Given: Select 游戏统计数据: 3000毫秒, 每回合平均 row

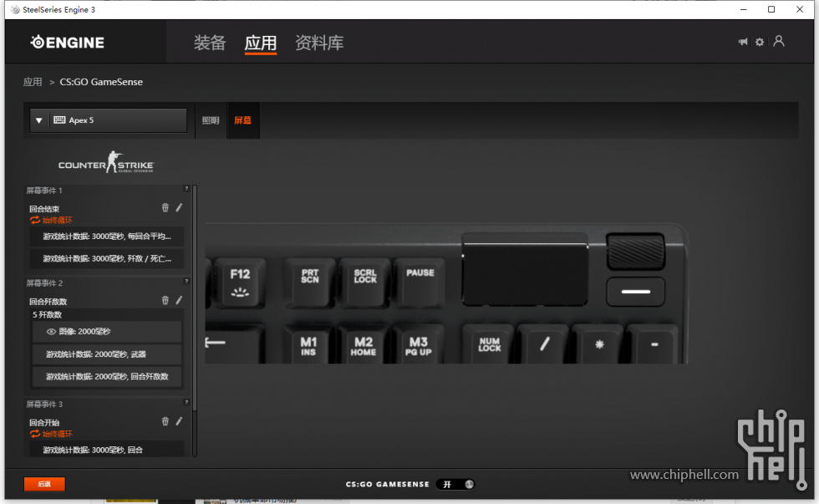Looking at the screenshot, I should click(x=107, y=236).
